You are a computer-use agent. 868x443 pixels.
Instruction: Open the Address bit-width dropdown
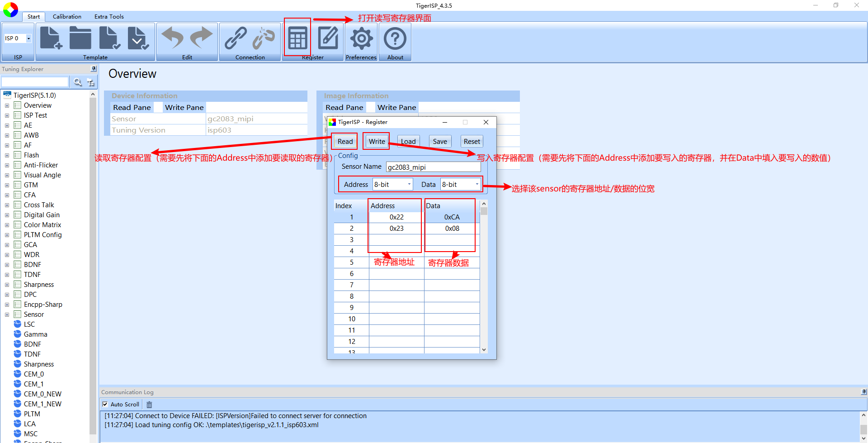pos(409,185)
